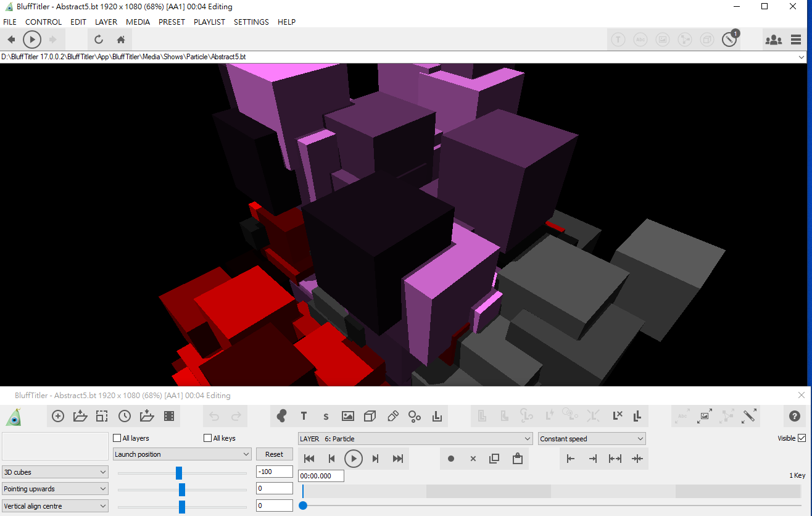The image size is (812, 516).
Task: Toggle the Visible checkbox
Action: coord(802,438)
